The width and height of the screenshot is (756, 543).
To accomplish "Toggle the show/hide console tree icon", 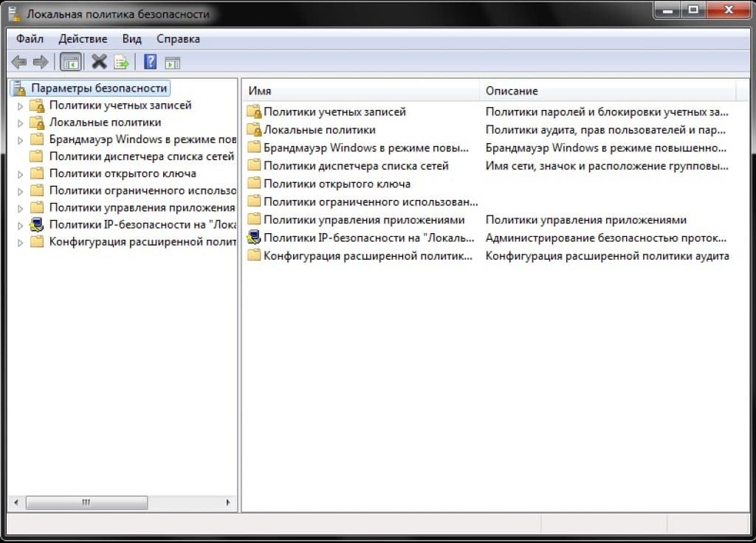I will coord(71,63).
